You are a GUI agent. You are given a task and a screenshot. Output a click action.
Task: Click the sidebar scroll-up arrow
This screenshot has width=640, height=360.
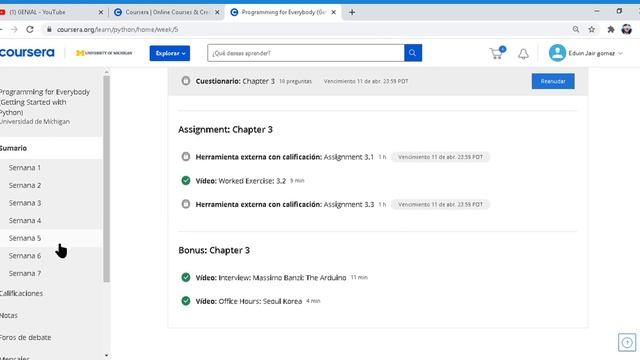coord(107,73)
